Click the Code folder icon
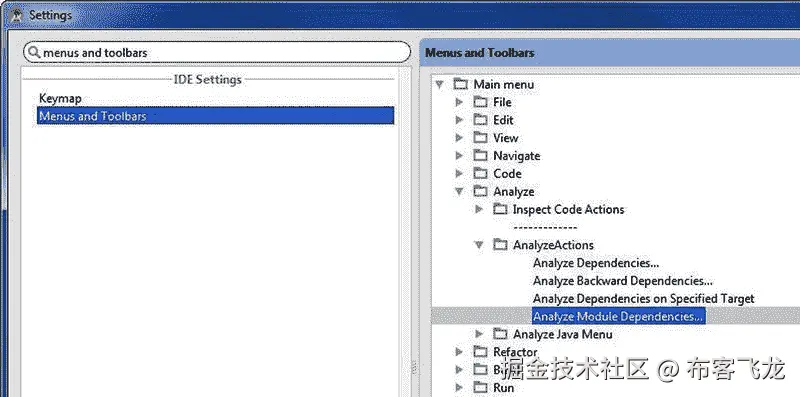The height and width of the screenshot is (397, 800). point(480,173)
